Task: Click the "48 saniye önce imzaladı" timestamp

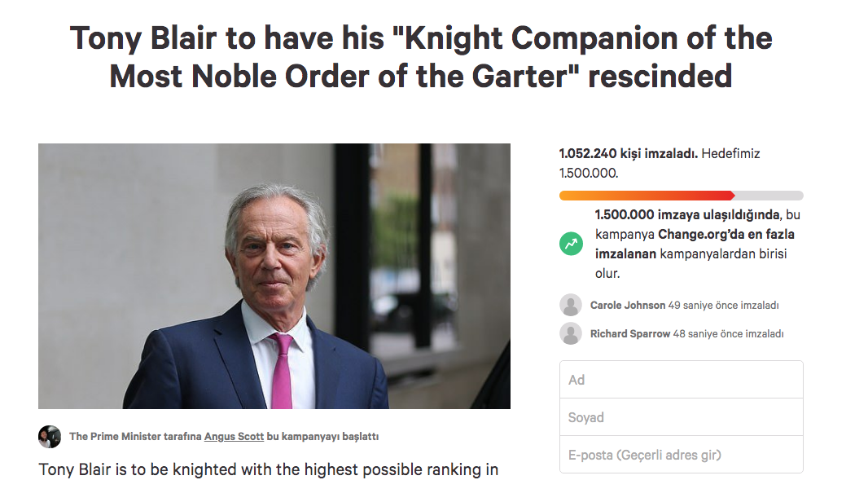Action: pos(728,334)
